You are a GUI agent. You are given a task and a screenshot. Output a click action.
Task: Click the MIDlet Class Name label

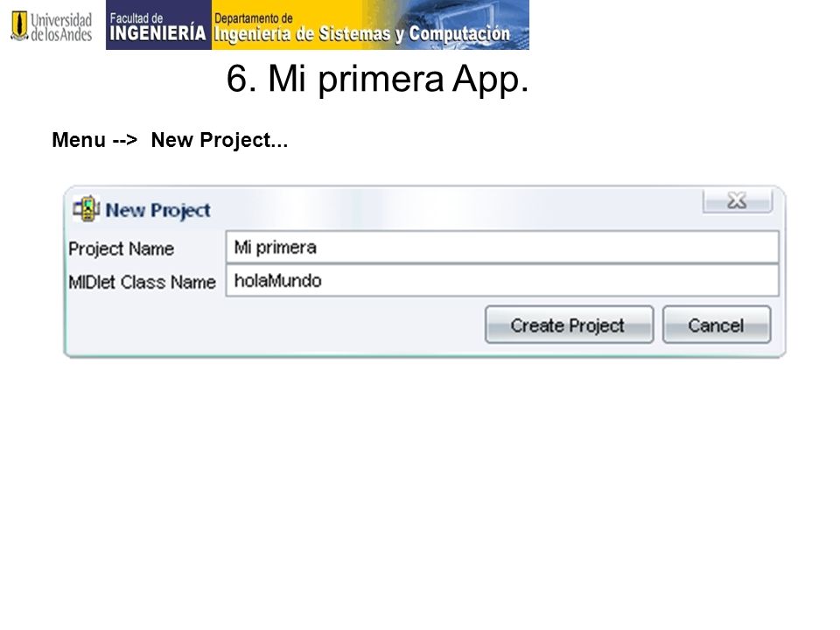tap(142, 282)
